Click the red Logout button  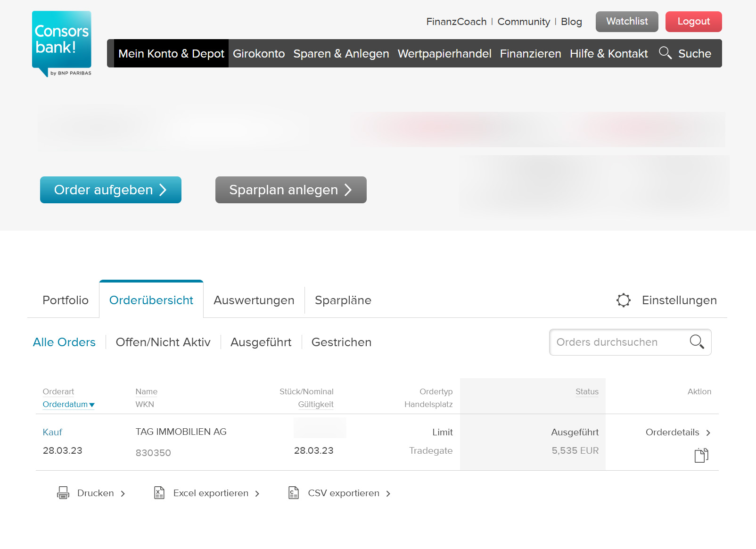point(693,22)
